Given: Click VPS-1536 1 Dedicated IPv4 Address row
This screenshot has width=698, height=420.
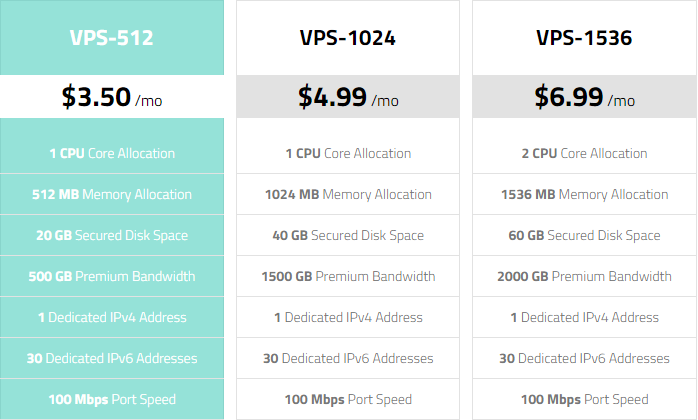Looking at the screenshot, I should click(584, 318).
